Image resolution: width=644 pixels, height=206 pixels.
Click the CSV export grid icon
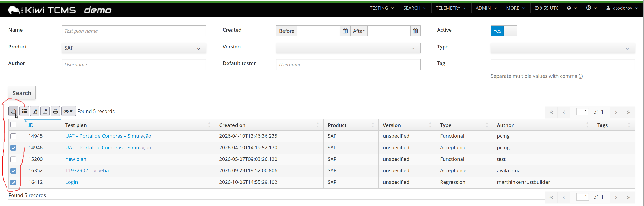pos(24,111)
